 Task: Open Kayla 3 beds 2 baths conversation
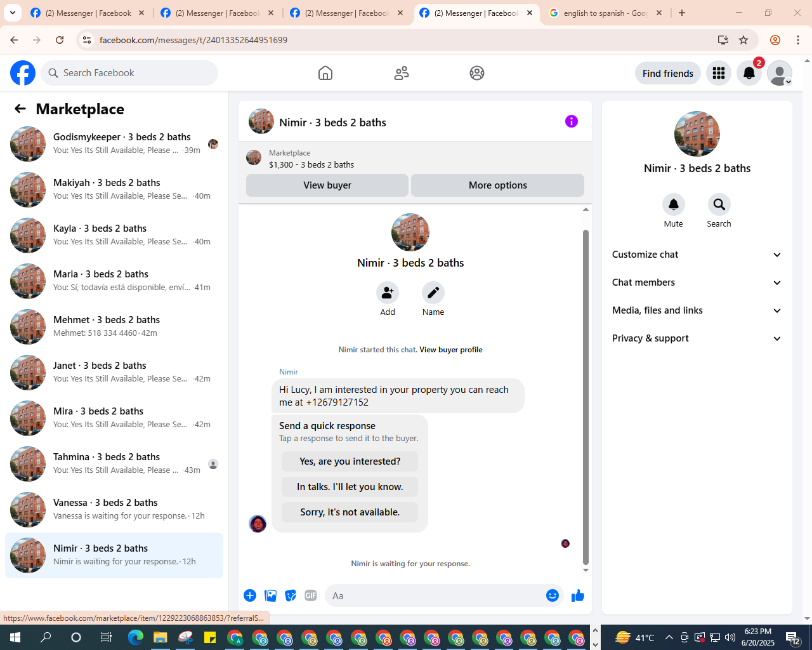pyautogui.click(x=114, y=235)
